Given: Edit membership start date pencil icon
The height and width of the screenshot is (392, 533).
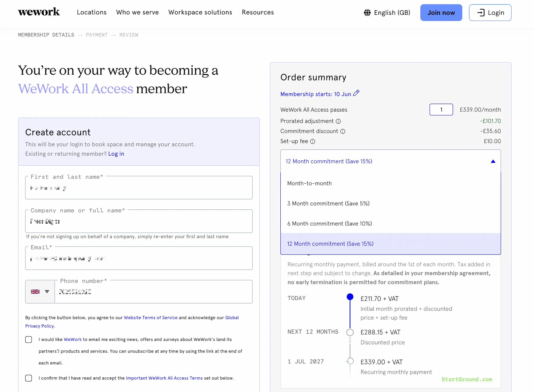Looking at the screenshot, I should point(356,93).
